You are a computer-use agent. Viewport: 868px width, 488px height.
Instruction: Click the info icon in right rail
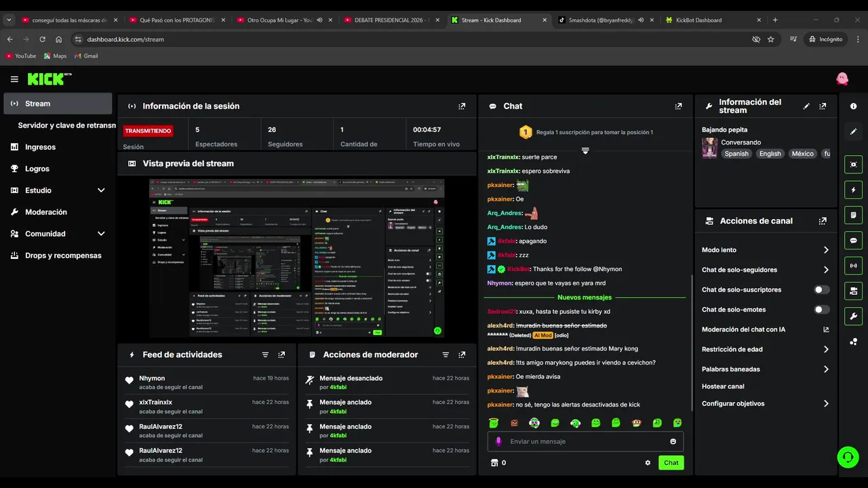click(x=853, y=106)
